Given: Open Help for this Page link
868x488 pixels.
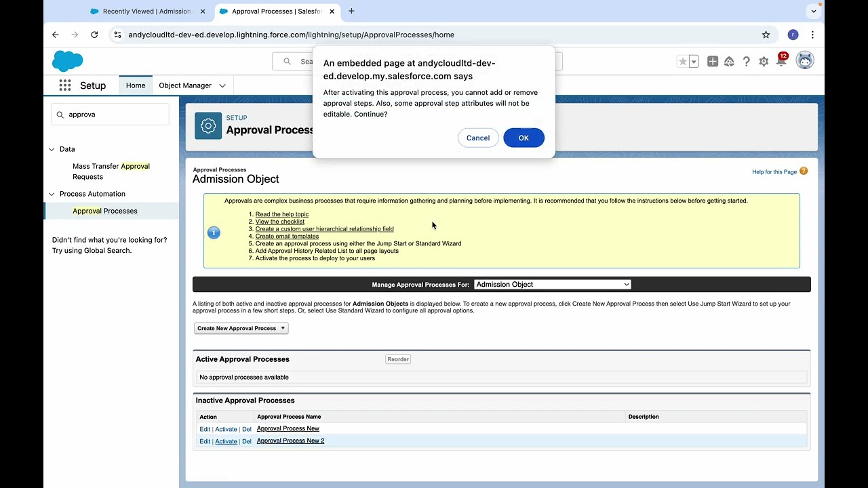Looking at the screenshot, I should click(x=774, y=171).
